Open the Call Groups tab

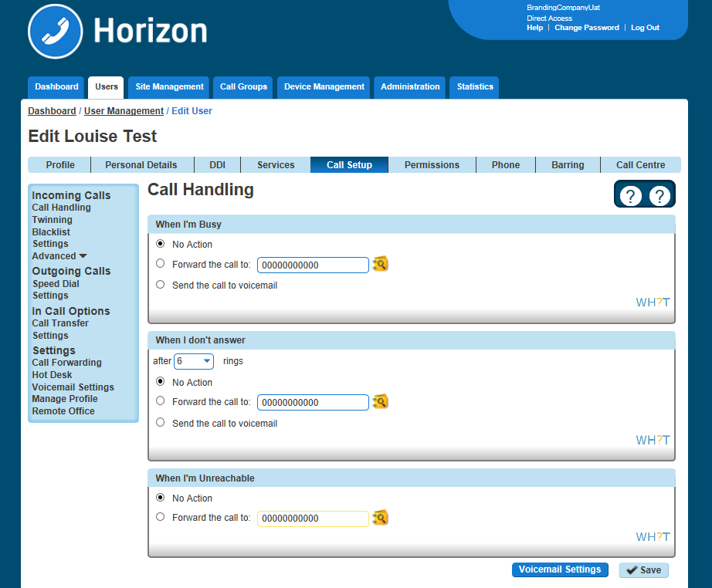[x=243, y=87]
